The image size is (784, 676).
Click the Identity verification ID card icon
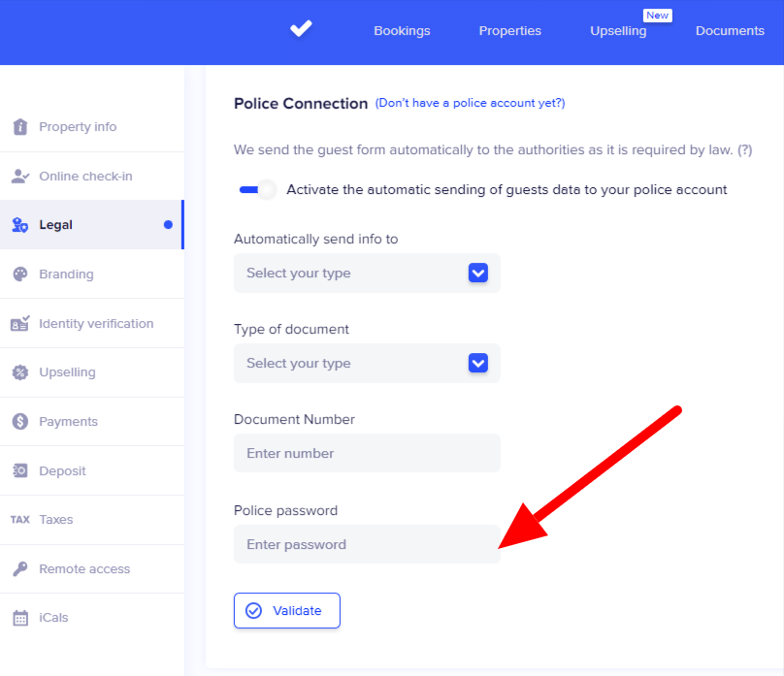(19, 324)
